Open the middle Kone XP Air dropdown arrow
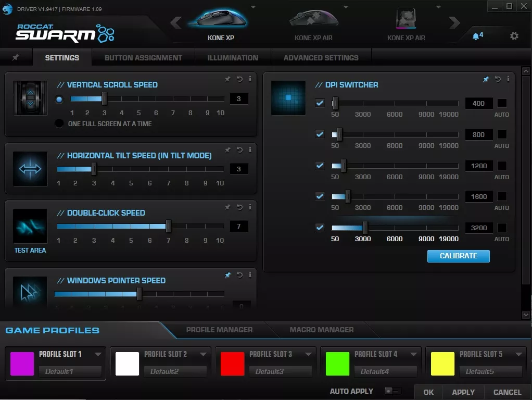The width and height of the screenshot is (532, 400). point(346,7)
